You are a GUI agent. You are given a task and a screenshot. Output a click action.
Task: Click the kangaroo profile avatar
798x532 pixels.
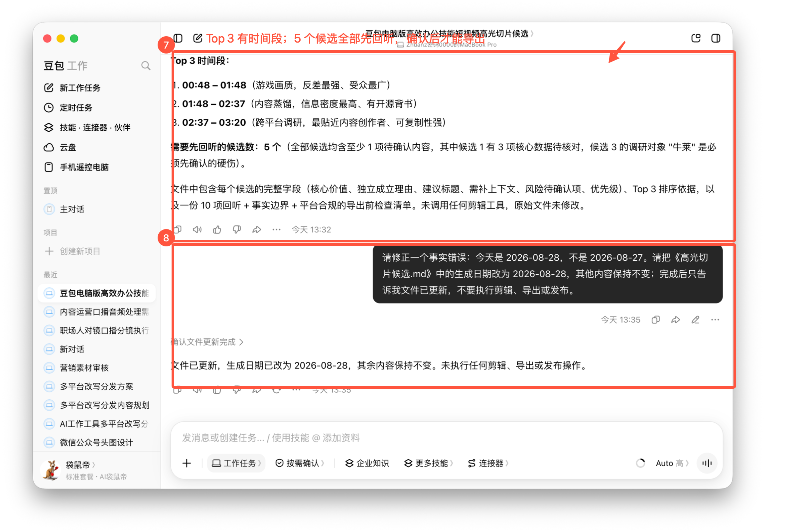[x=51, y=470]
